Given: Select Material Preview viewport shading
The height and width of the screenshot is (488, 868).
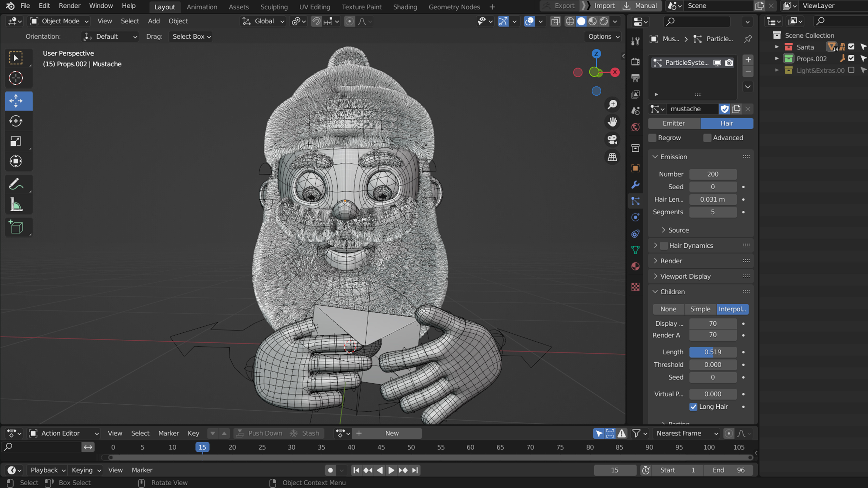Looking at the screenshot, I should [x=592, y=22].
